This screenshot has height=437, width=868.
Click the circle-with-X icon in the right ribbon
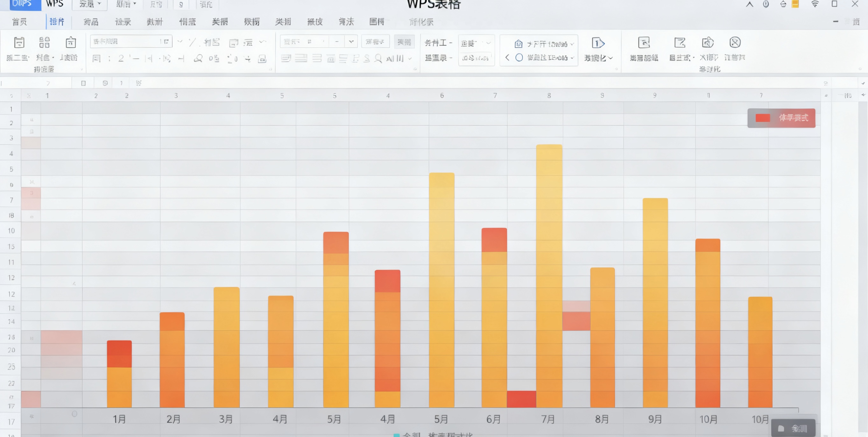(x=735, y=42)
